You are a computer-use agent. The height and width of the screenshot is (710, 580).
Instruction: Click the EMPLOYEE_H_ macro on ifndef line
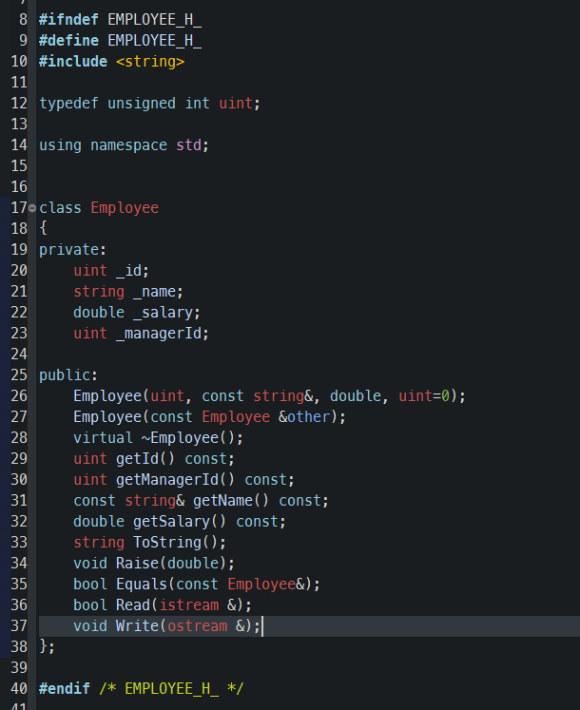(154, 20)
